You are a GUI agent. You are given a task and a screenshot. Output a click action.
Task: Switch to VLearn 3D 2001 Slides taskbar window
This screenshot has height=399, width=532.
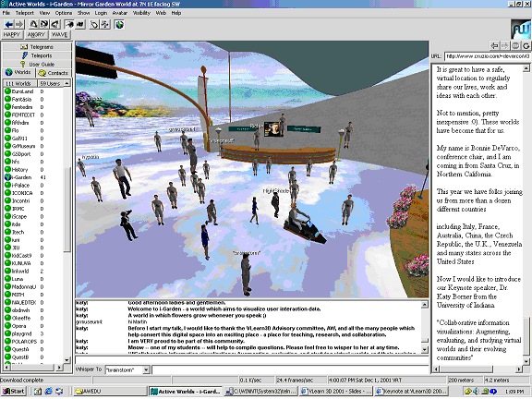click(336, 392)
